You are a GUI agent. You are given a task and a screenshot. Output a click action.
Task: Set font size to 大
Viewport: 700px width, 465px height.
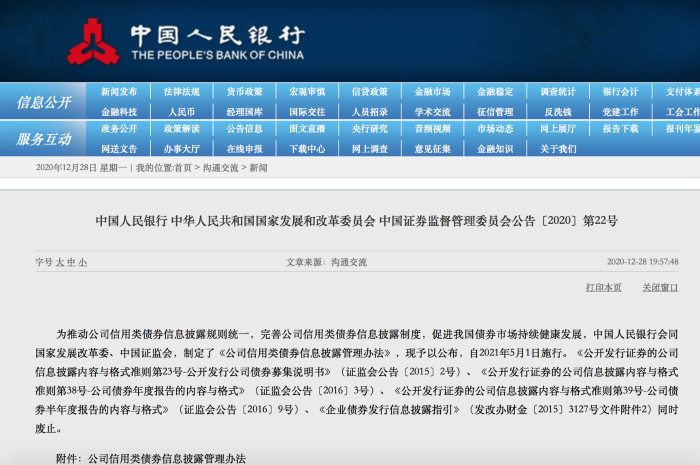60,262
